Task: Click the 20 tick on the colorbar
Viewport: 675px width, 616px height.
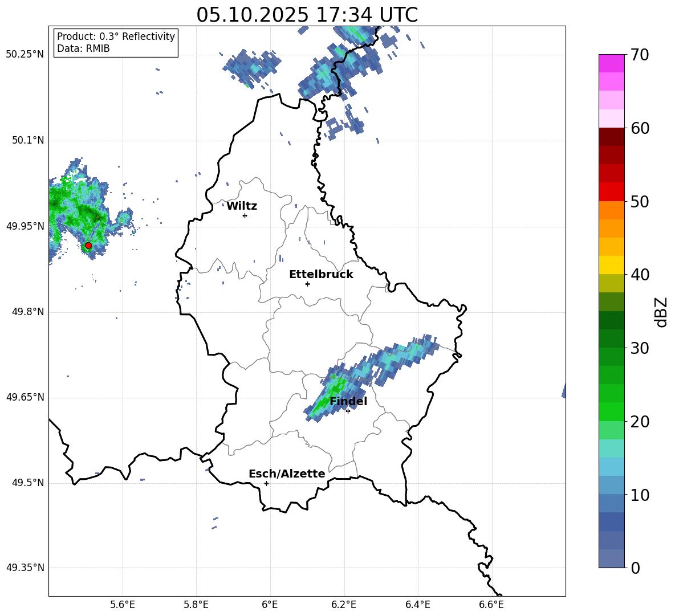Action: coord(640,422)
